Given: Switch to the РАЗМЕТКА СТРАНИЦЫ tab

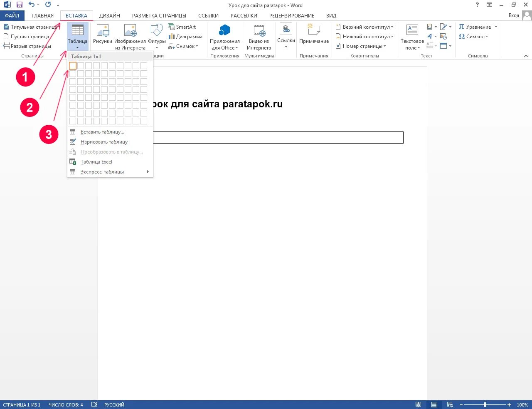Looking at the screenshot, I should pos(159,15).
